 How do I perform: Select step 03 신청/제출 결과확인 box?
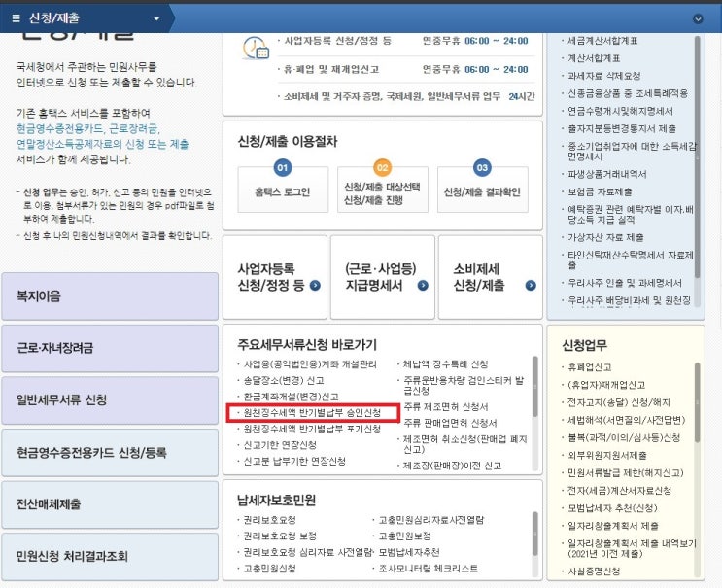pyautogui.click(x=482, y=190)
